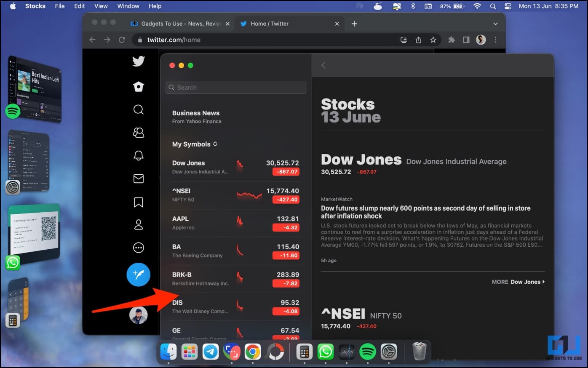Select the DIS Walt Disney row
This screenshot has width=588, height=368.
(236, 307)
